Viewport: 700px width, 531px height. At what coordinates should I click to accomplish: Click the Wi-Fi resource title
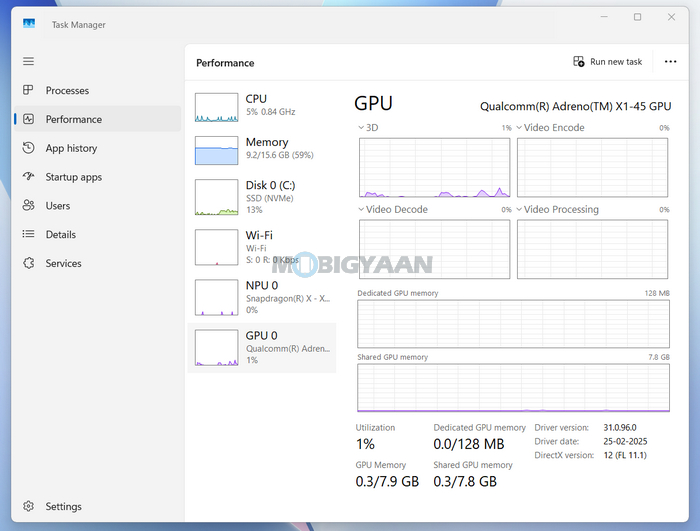coord(259,235)
